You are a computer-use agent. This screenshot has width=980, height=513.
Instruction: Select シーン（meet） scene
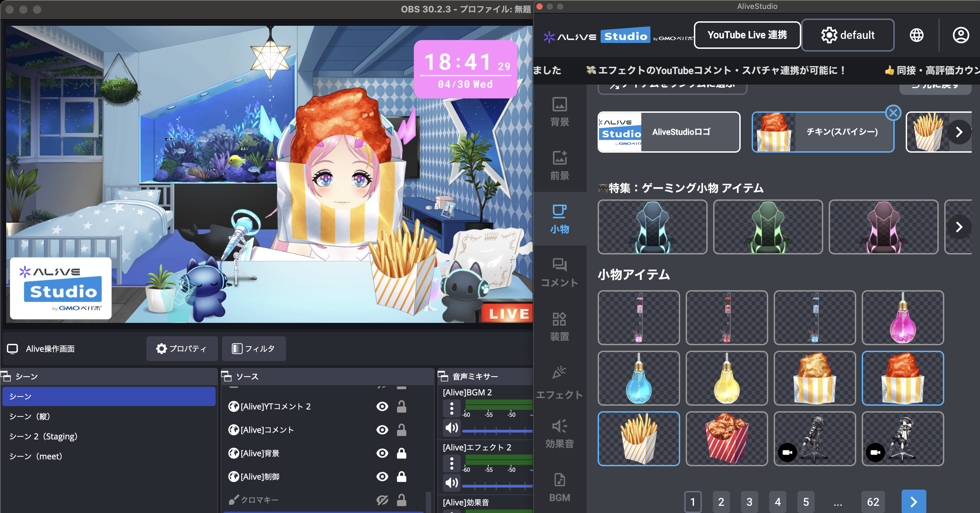point(109,456)
